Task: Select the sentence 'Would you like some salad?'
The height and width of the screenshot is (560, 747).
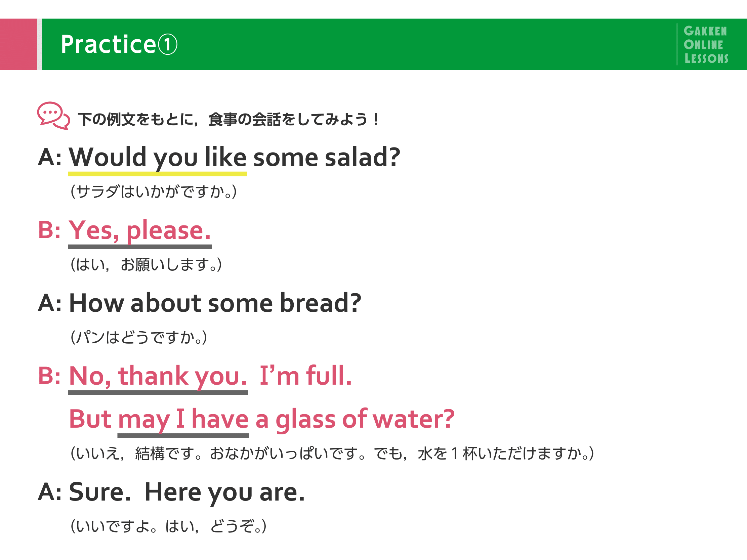Action: (234, 157)
